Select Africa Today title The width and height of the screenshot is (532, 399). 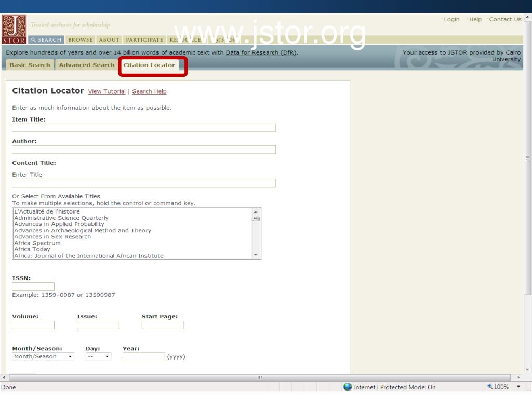32,249
